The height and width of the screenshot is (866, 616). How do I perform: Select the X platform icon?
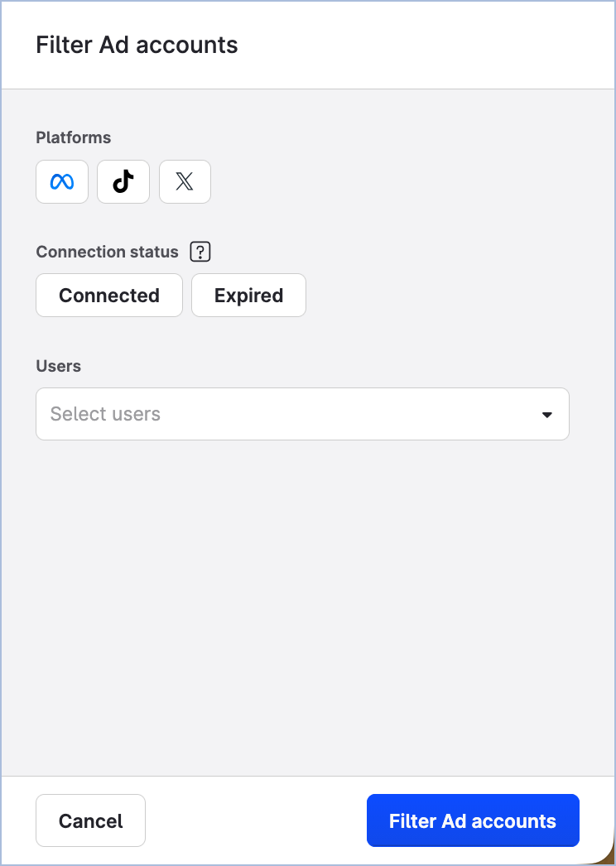click(184, 181)
